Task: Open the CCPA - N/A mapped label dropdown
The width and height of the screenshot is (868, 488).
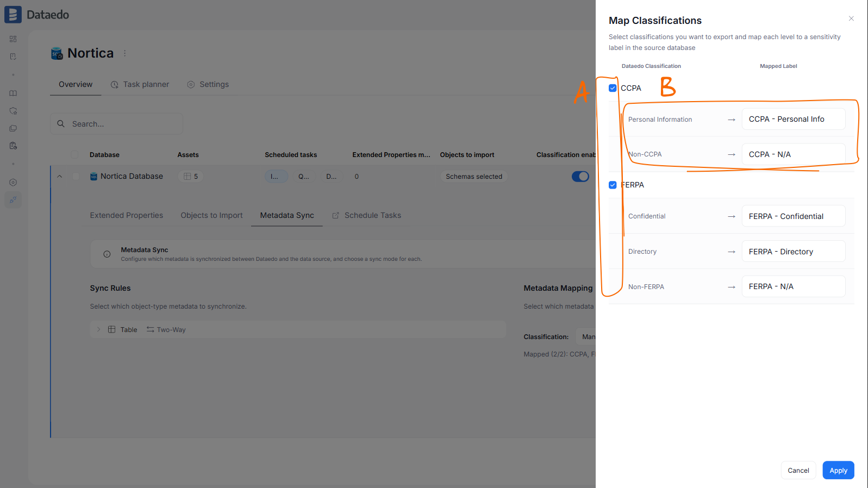Action: (794, 154)
